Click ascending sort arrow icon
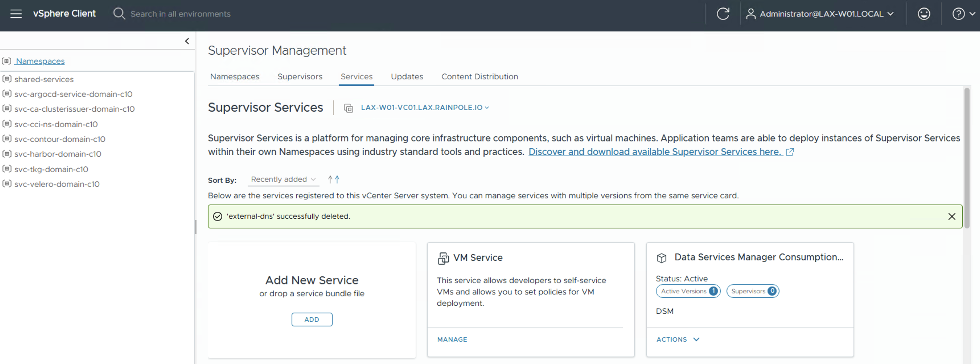This screenshot has height=364, width=980. click(x=330, y=179)
